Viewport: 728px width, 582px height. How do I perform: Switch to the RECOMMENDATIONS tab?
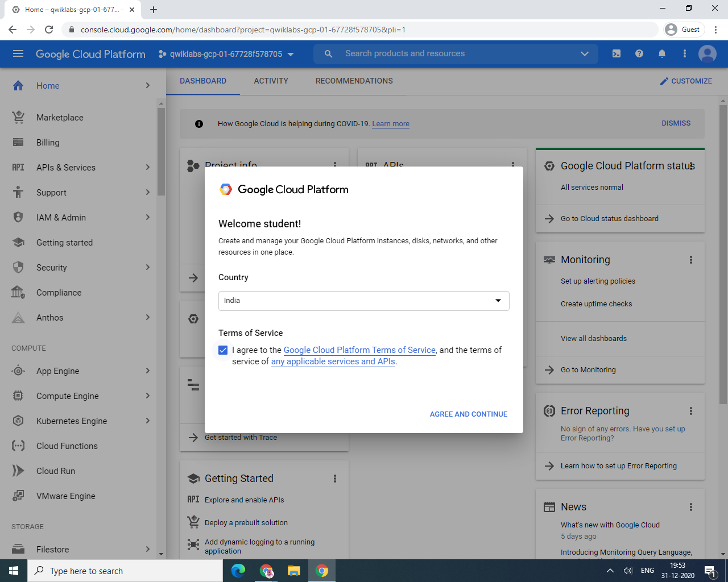354,81
